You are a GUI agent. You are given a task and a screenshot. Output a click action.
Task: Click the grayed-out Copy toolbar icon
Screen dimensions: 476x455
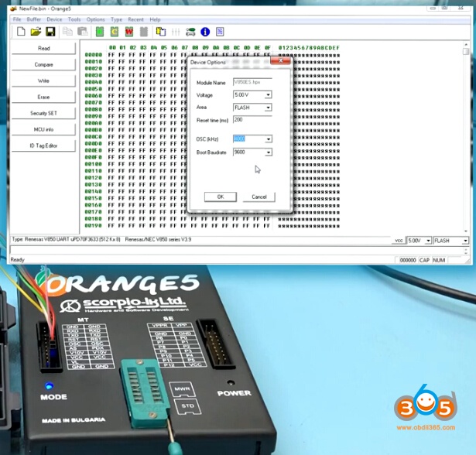67,32
